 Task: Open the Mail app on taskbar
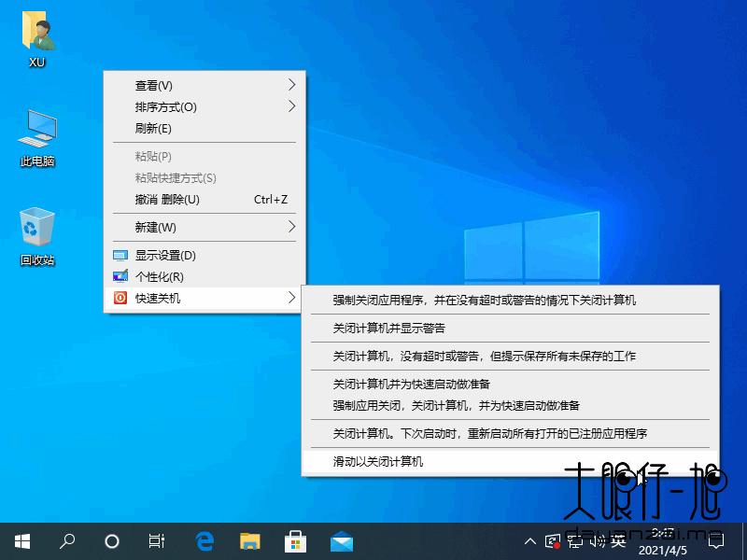point(341,541)
